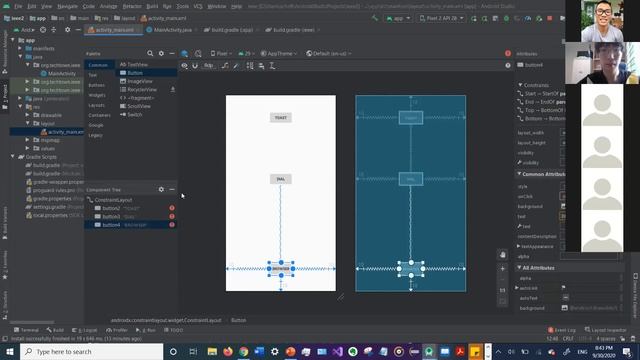
Task: Open the Build menu
Action: point(152,7)
